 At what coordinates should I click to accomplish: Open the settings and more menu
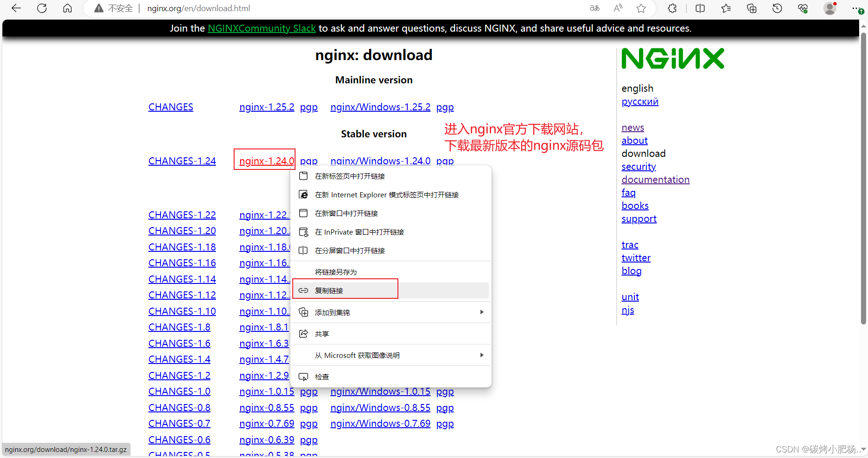tap(857, 8)
